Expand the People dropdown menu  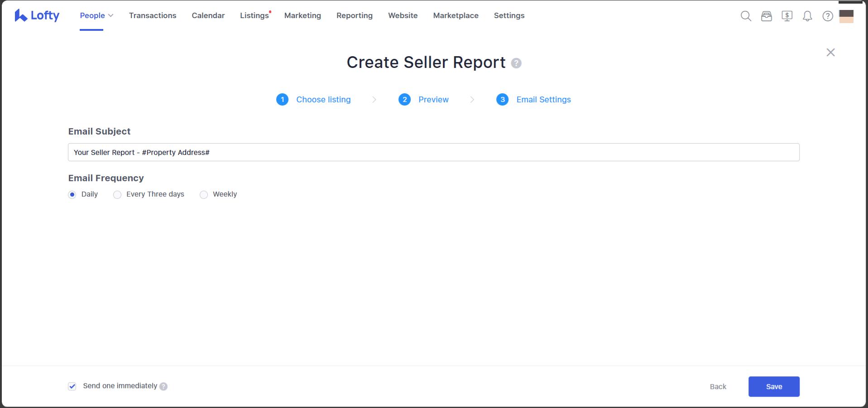(x=96, y=15)
